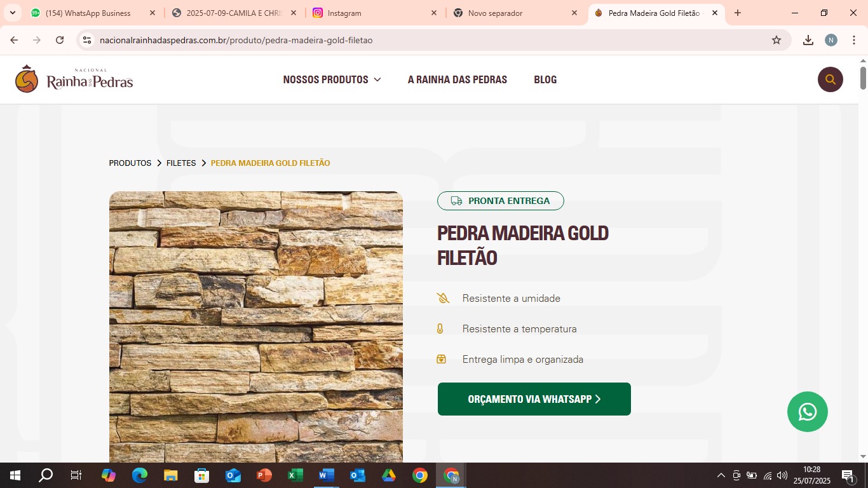Viewport: 868px width, 488px height.
Task: Open the BLOG menu item
Action: point(545,79)
